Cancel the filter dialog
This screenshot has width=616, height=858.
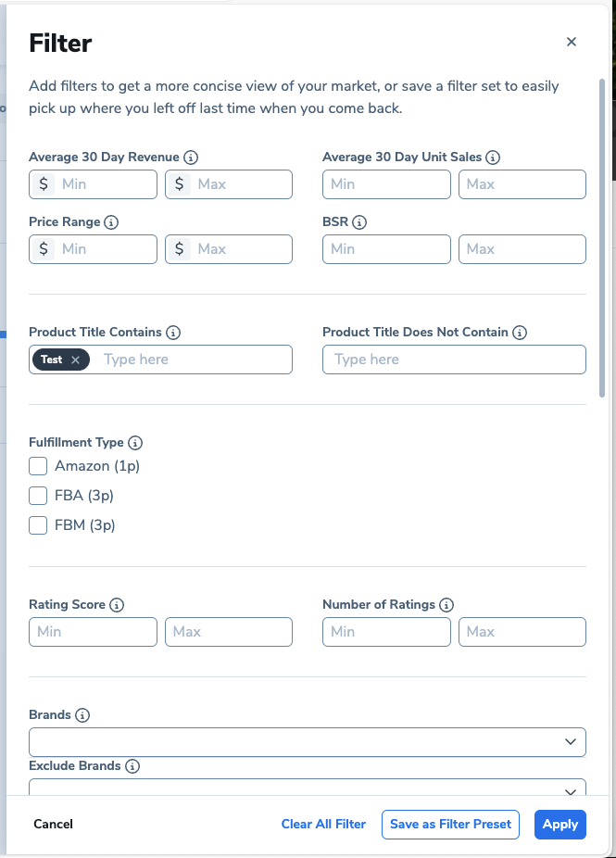point(53,825)
